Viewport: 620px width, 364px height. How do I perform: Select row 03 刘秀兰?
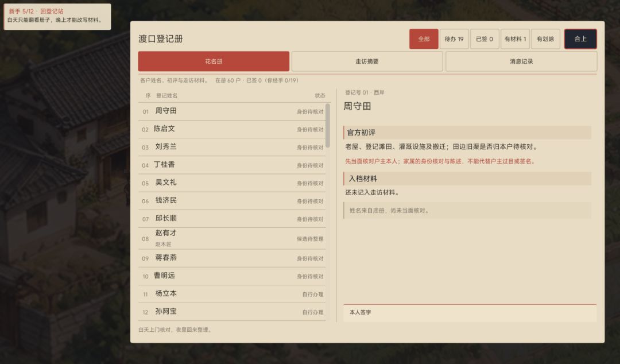(x=232, y=147)
